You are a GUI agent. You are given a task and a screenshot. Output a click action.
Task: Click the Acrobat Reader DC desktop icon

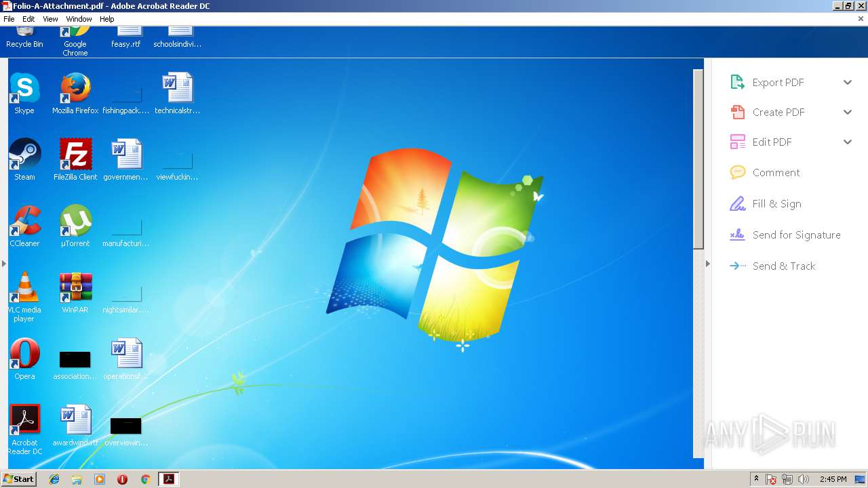[24, 420]
